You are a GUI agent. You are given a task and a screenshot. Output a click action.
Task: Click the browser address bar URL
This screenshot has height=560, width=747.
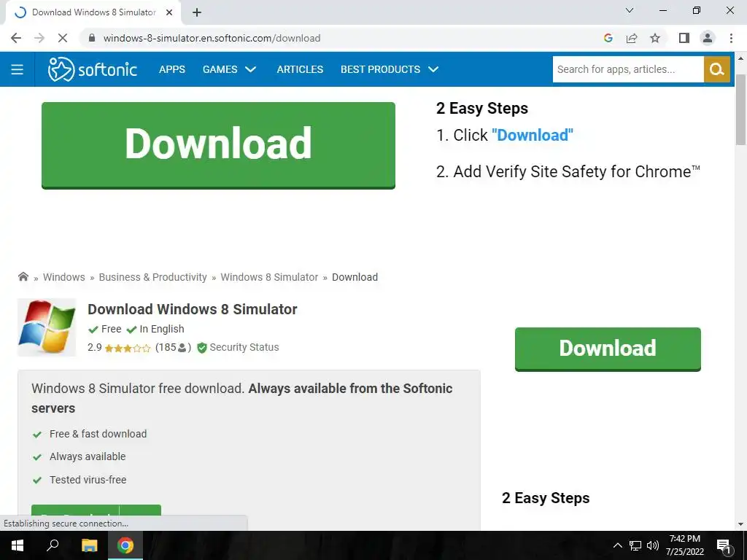point(212,38)
